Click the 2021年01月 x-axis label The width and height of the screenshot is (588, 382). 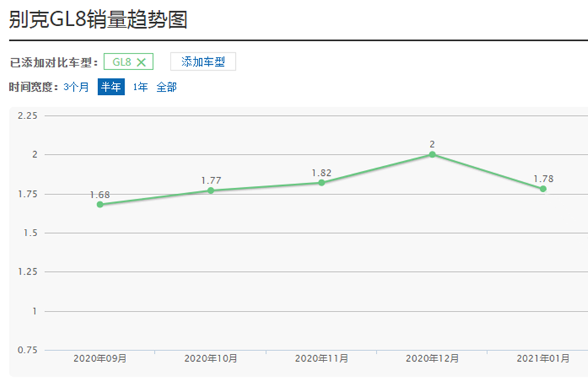tap(543, 358)
